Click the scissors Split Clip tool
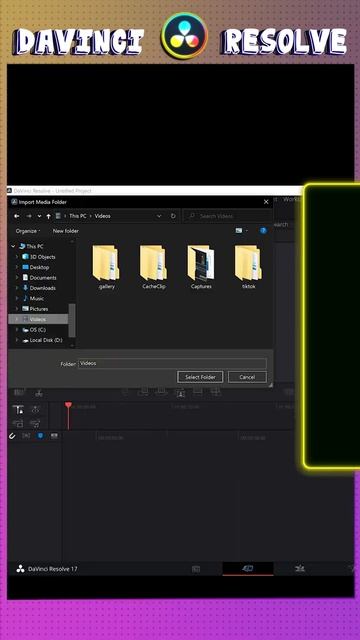 click(x=39, y=393)
